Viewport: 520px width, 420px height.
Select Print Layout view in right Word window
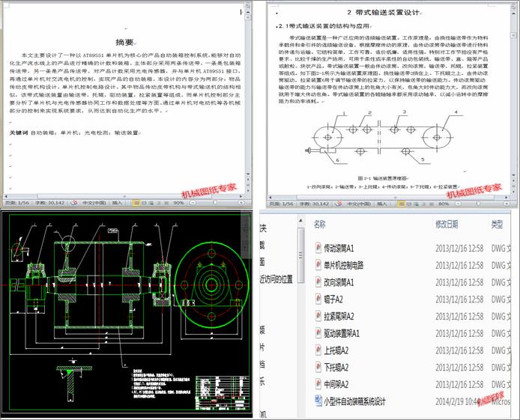point(402,204)
